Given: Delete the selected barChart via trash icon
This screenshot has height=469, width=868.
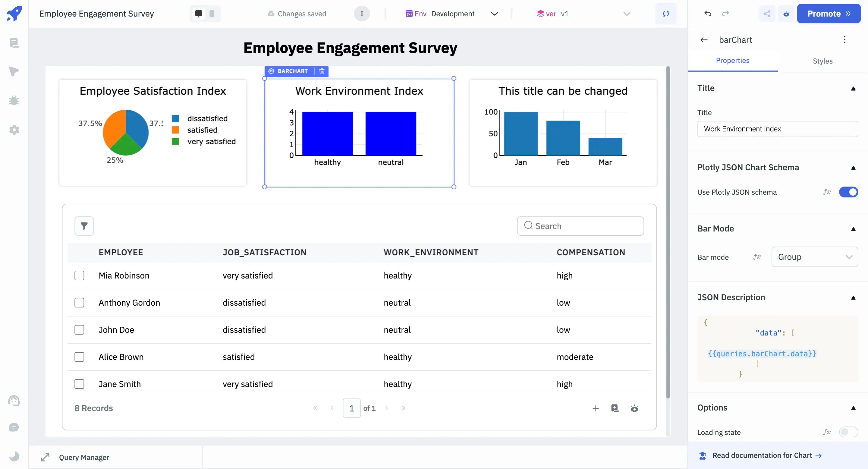Looking at the screenshot, I should [322, 71].
